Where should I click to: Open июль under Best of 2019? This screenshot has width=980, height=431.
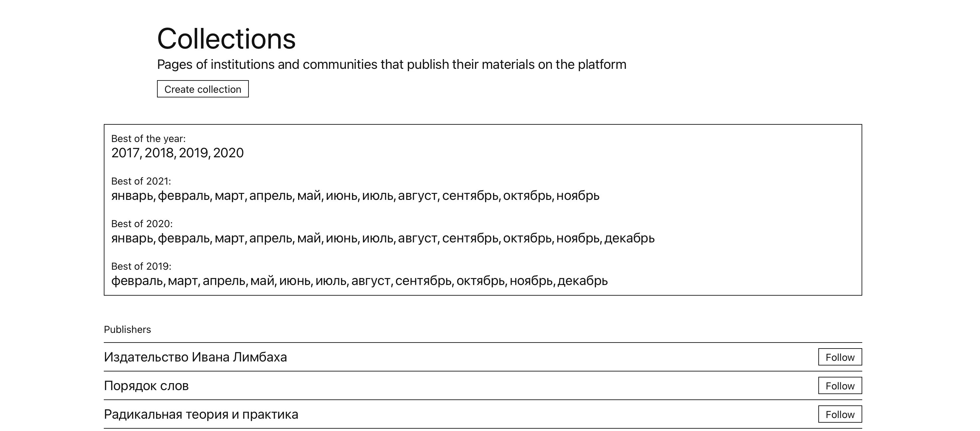click(x=331, y=281)
